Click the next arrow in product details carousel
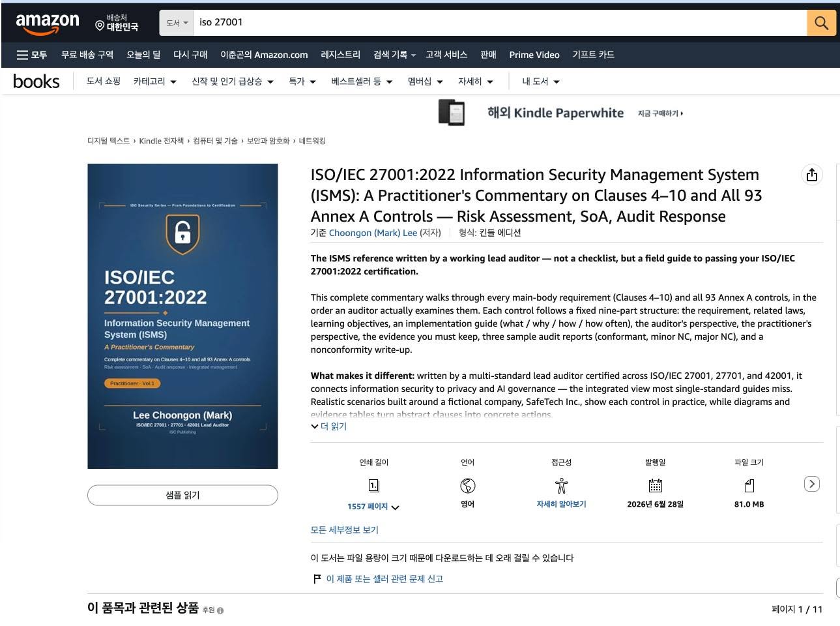The image size is (840, 626). point(811,484)
